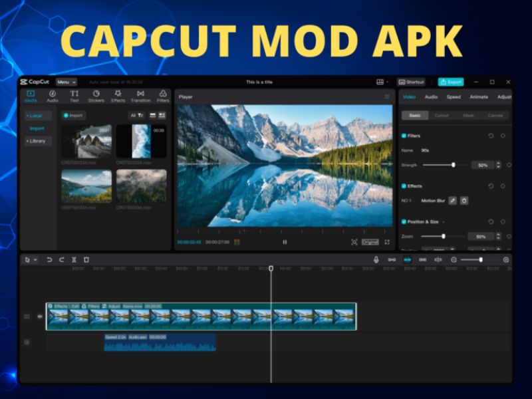The width and height of the screenshot is (532, 399).
Task: Select the Split clip tool
Action: [74, 260]
